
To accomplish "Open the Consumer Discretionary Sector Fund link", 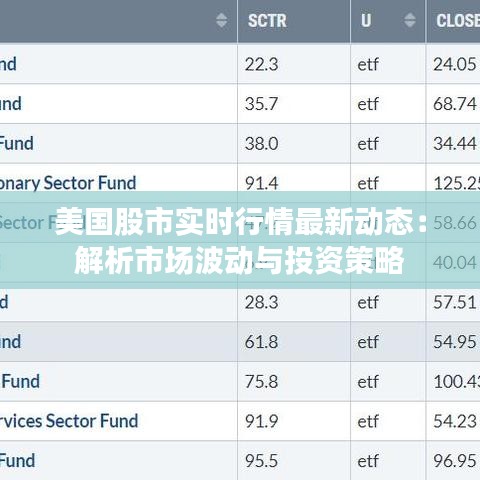I will point(68,183).
